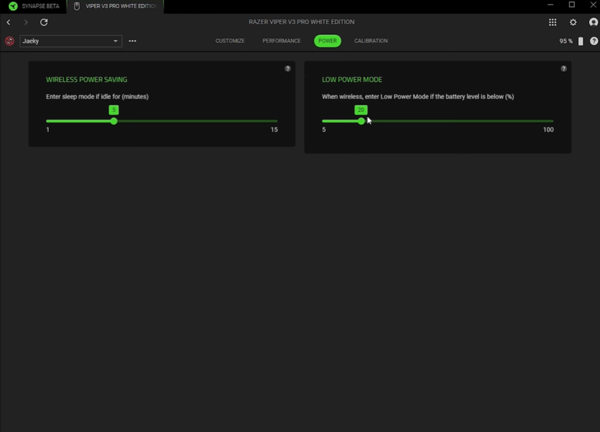600x432 pixels.
Task: Open the user account avatar
Action: tap(593, 22)
